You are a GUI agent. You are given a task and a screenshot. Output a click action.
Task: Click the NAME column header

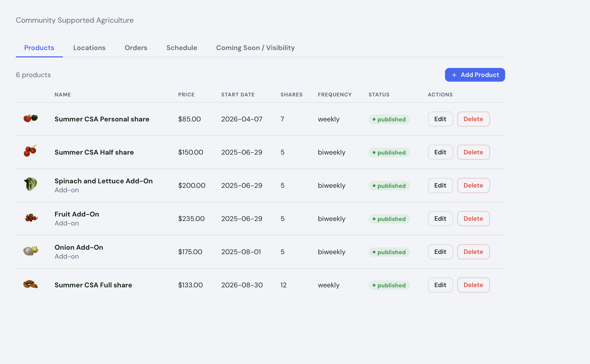[63, 95]
